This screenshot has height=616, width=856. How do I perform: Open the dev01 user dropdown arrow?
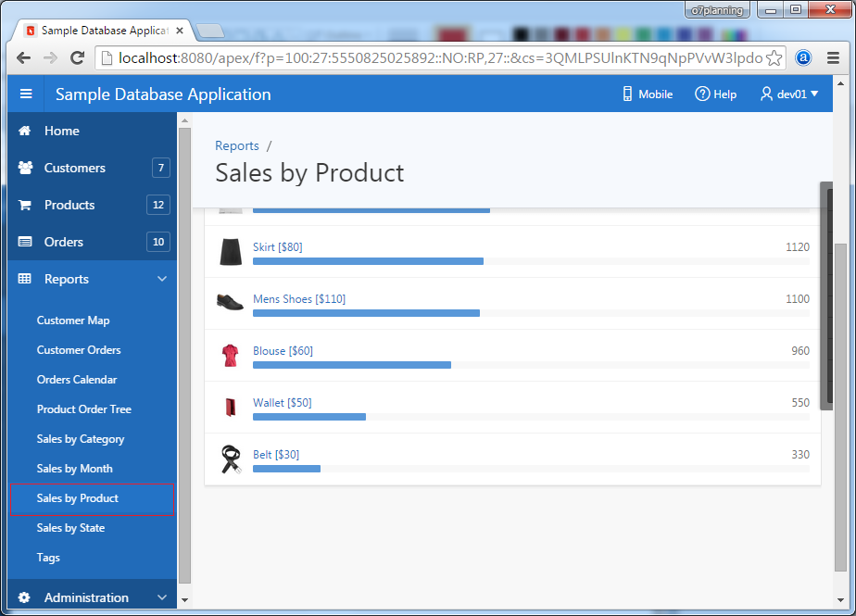[814, 94]
